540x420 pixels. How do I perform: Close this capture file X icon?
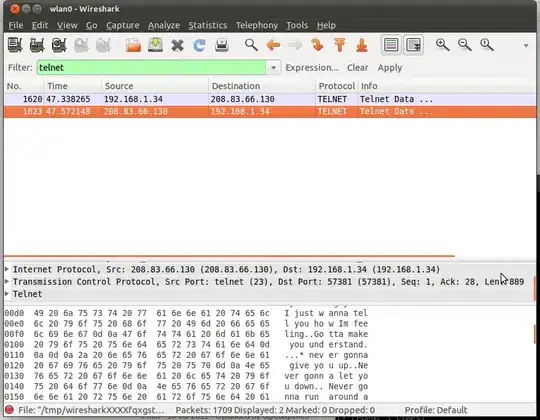tap(177, 45)
